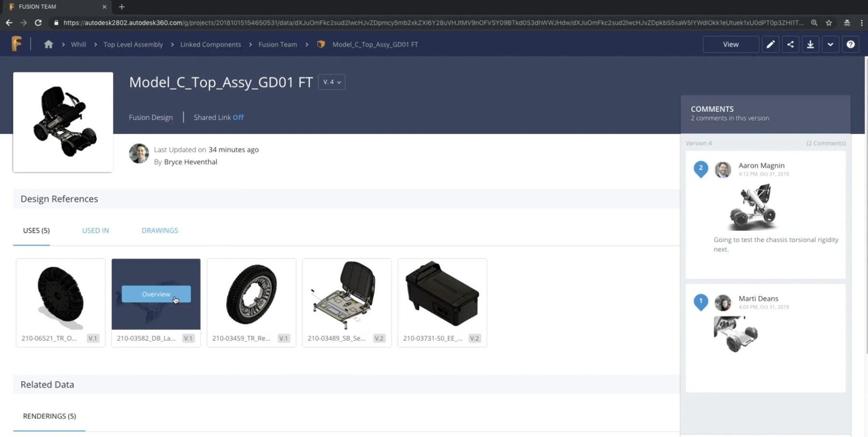Open 210-03459_TR_Re... tire component card

[x=251, y=303]
